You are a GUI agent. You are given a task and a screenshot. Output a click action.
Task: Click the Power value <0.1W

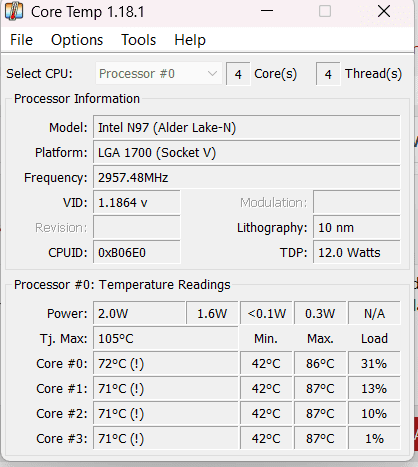(x=266, y=313)
